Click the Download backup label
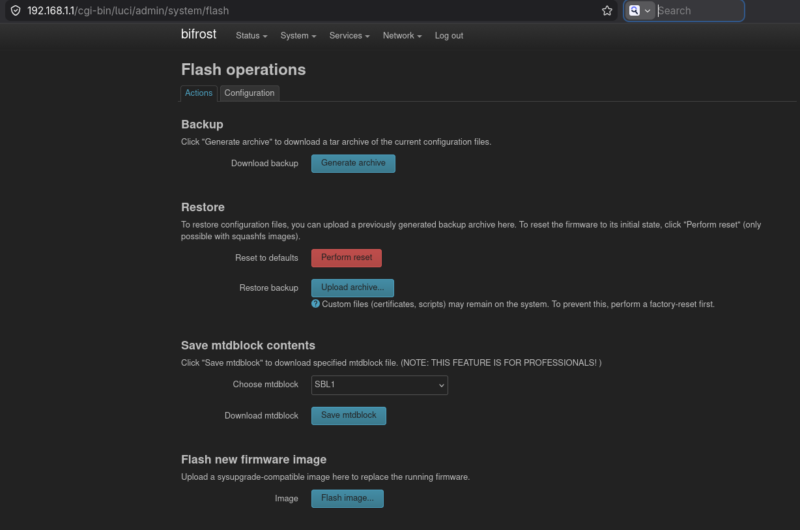 [264, 163]
